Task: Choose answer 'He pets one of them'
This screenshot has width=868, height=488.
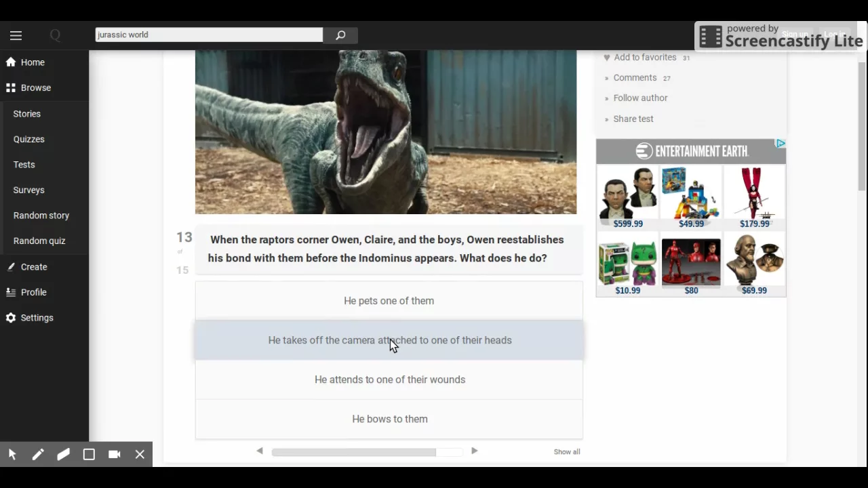Action: [389, 301]
